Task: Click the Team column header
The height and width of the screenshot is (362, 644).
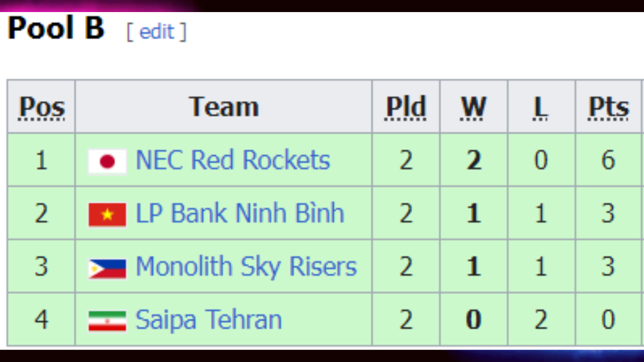Action: (x=224, y=107)
